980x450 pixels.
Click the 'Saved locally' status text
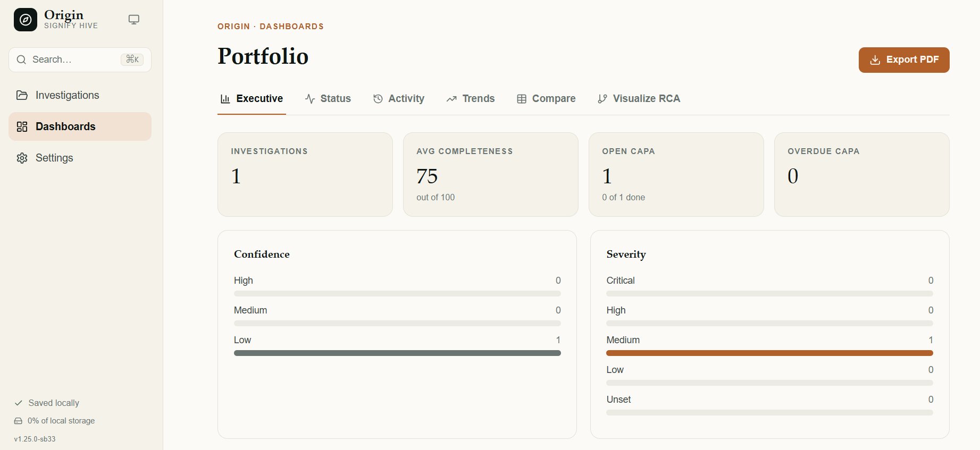54,403
